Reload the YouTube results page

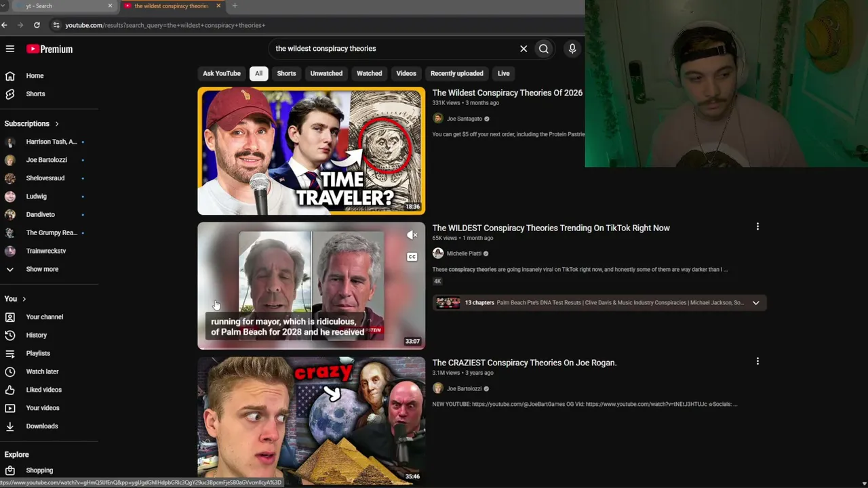(x=37, y=25)
